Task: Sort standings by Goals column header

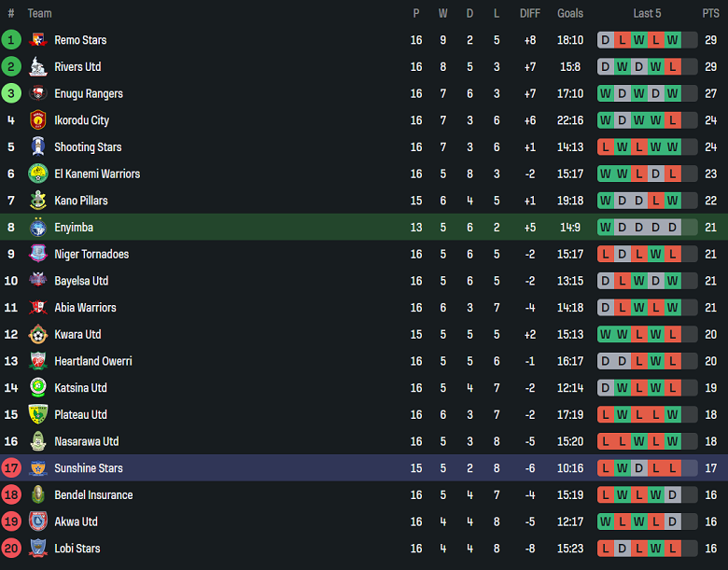Action: pos(570,13)
